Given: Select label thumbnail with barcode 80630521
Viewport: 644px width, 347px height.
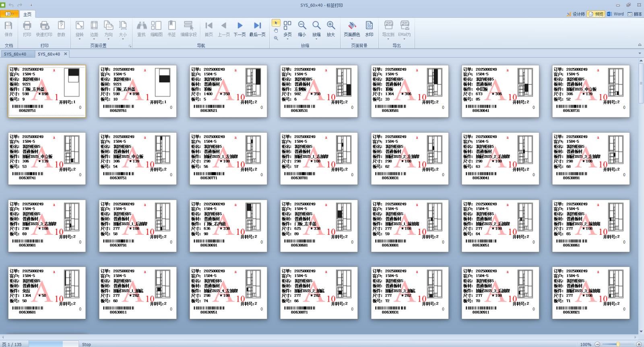Looking at the screenshot, I should coord(228,91).
